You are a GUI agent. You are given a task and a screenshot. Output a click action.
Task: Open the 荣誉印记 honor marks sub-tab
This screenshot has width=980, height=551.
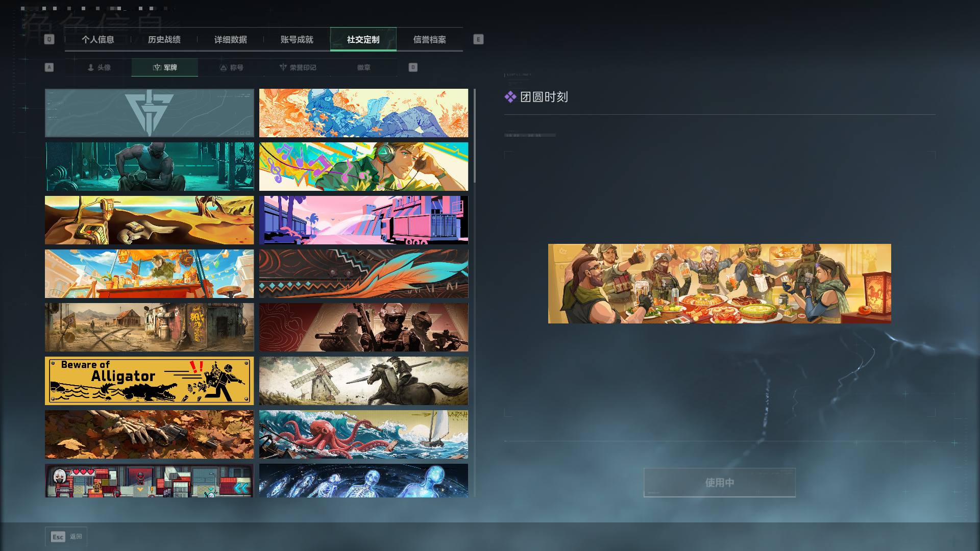click(298, 67)
